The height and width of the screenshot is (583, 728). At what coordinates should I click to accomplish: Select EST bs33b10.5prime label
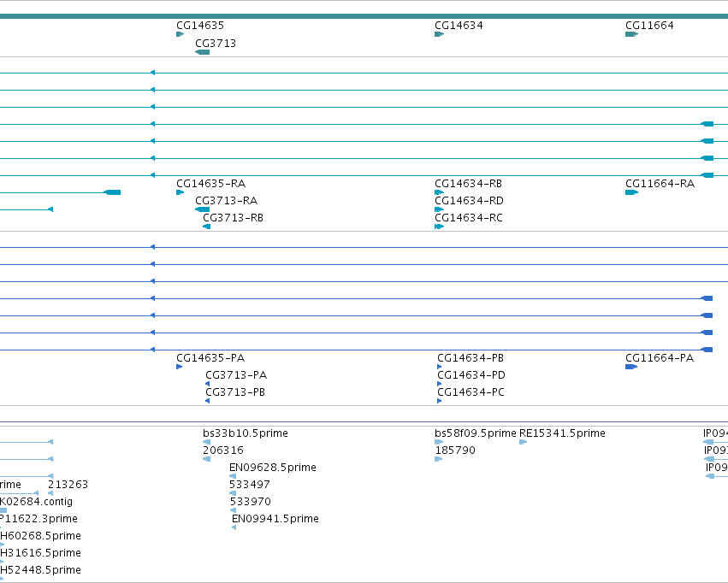coord(246,433)
